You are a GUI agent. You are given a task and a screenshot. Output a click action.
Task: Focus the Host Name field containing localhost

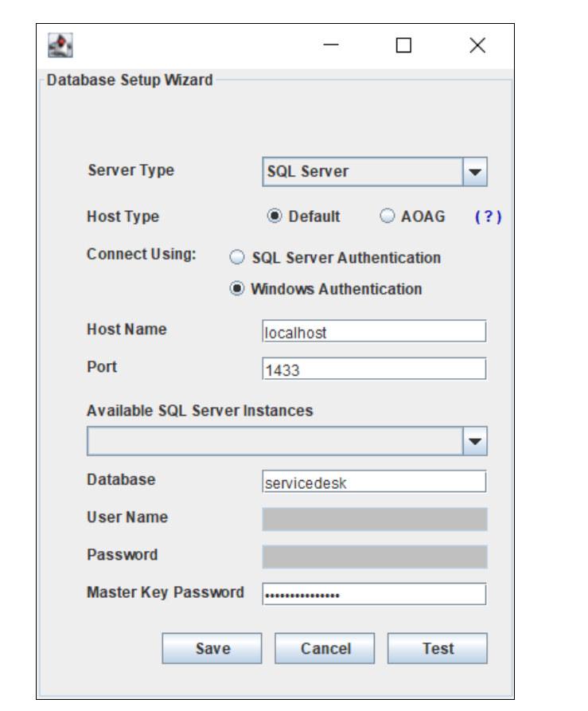[x=374, y=332]
